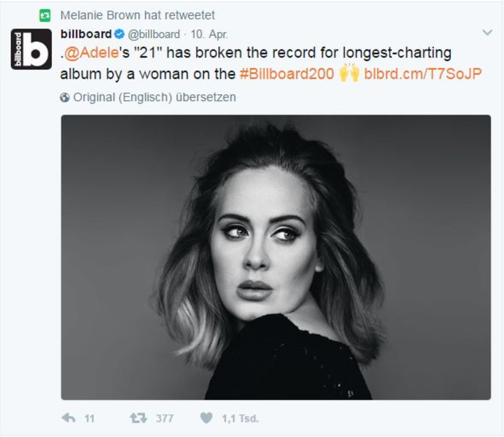Expand the tweet options chevron menu
Image resolution: width=504 pixels, height=437 pixels.
pos(487,32)
